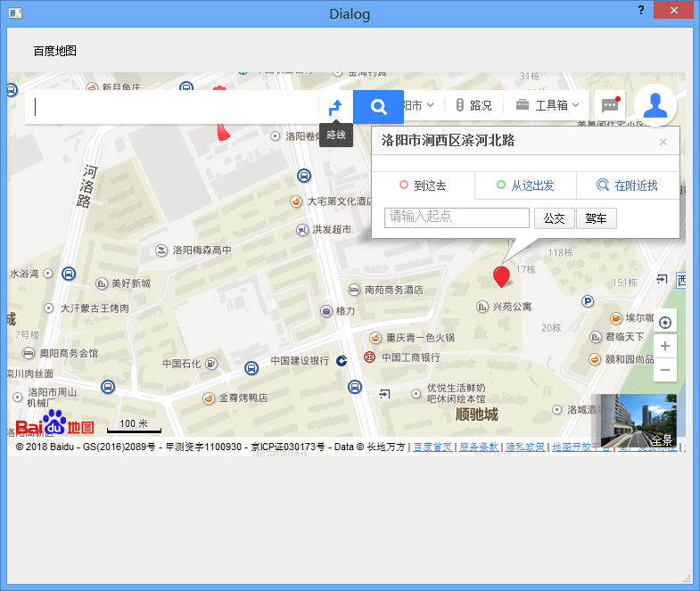The height and width of the screenshot is (591, 700).
Task: Click the 优悦生活鲜奶吧休闲绘本馆 label
Action: point(457,393)
